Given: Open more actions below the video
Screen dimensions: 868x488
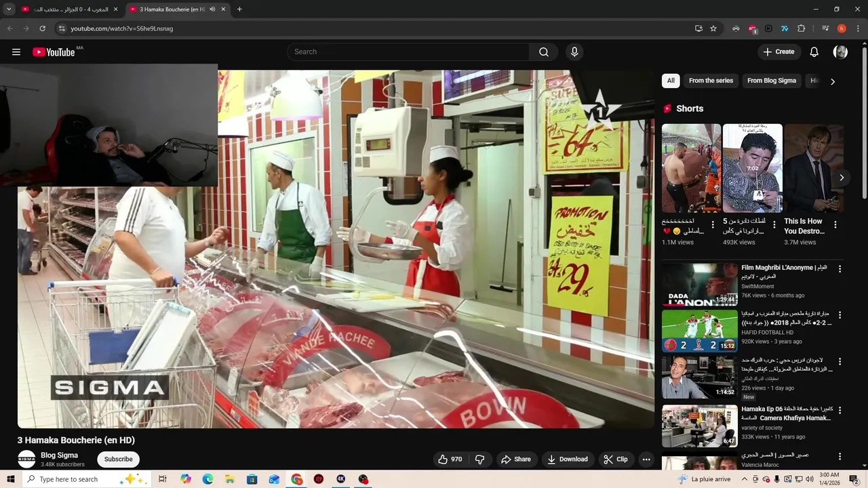Looking at the screenshot, I should pos(646,460).
